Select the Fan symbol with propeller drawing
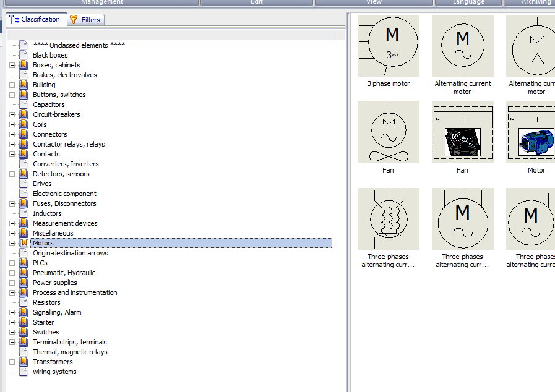The image size is (555, 392). pos(389,132)
